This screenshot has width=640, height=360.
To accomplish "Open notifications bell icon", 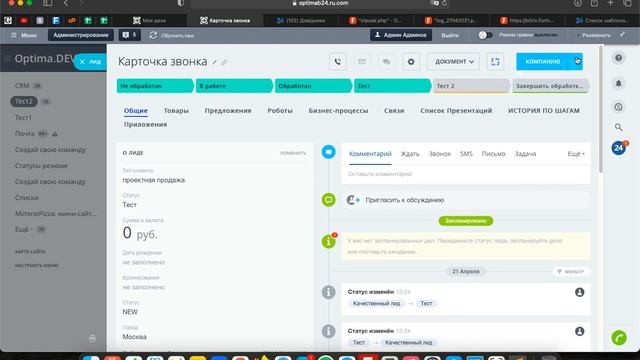I will tap(618, 83).
